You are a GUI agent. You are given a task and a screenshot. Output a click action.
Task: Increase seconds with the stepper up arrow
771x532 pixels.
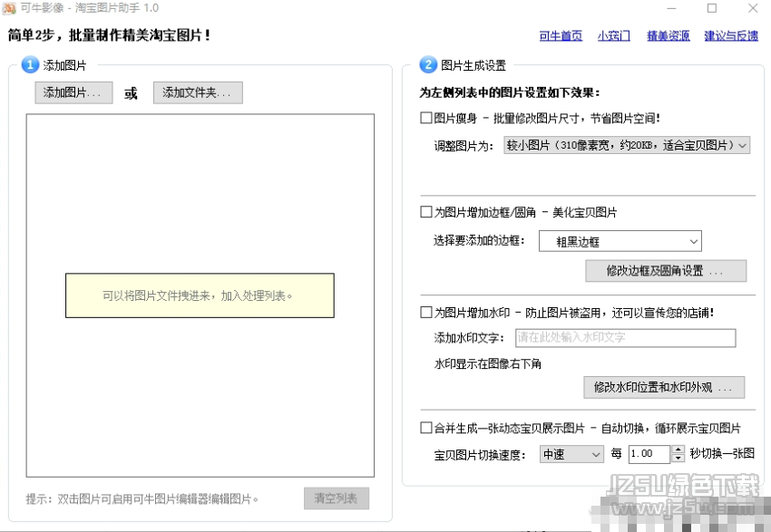(678, 450)
